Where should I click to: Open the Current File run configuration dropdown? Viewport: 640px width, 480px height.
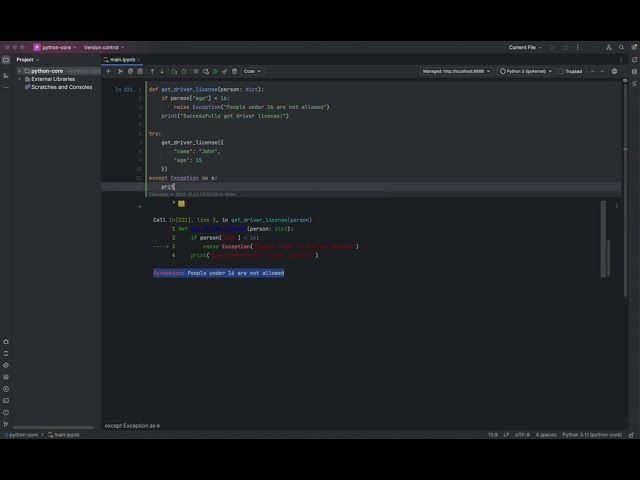pos(525,47)
